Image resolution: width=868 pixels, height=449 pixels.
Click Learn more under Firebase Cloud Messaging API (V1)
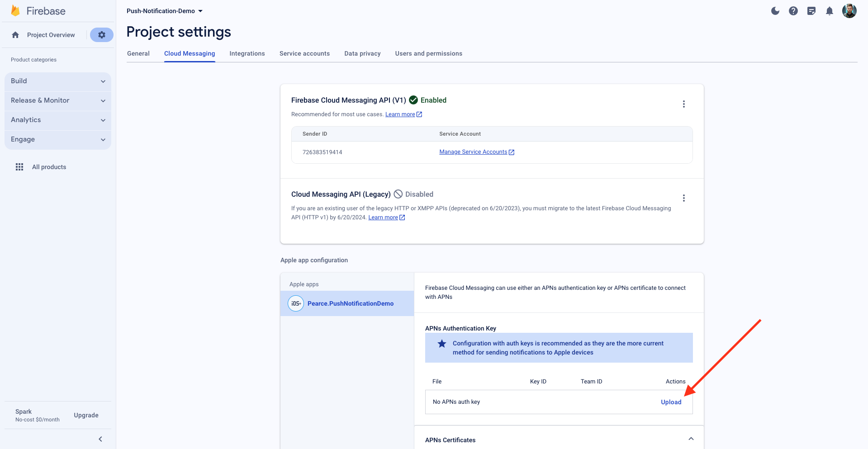(400, 114)
